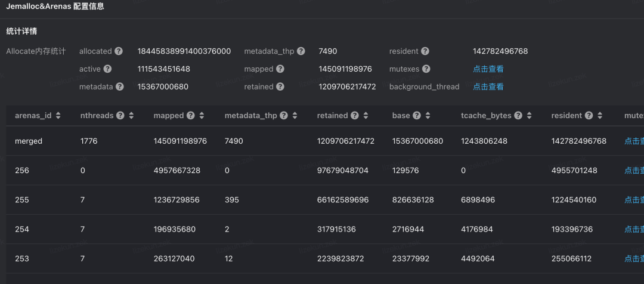Open mutexes details via 点击查看 link

click(x=488, y=69)
